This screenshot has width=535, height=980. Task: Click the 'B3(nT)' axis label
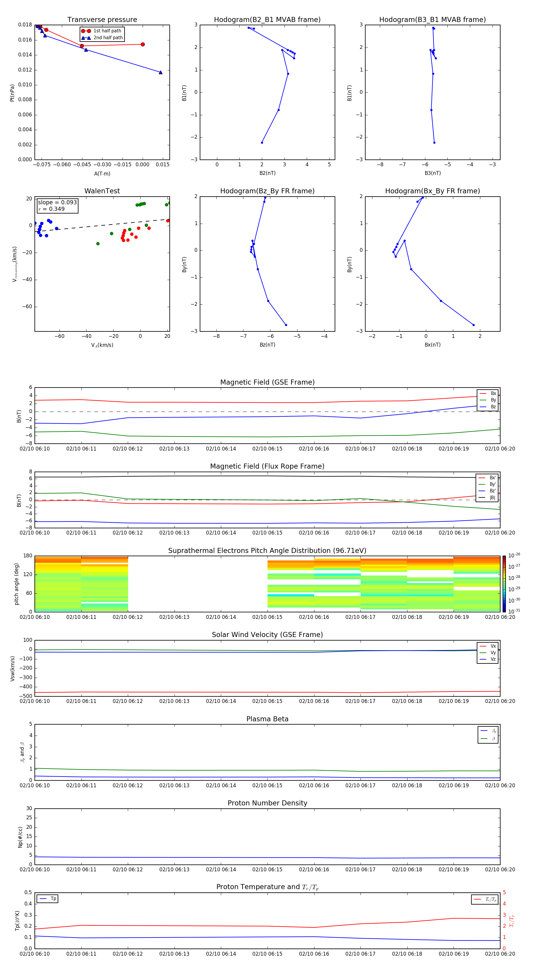point(432,173)
